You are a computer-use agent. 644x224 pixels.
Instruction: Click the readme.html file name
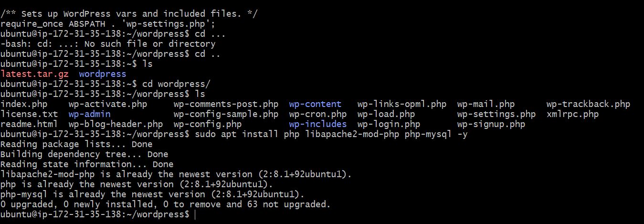tap(29, 124)
